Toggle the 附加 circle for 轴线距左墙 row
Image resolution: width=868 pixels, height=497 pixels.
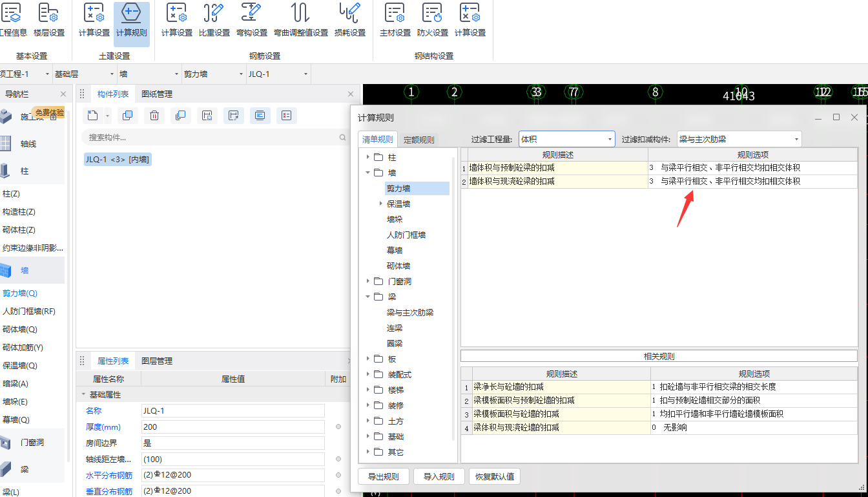pyautogui.click(x=338, y=459)
